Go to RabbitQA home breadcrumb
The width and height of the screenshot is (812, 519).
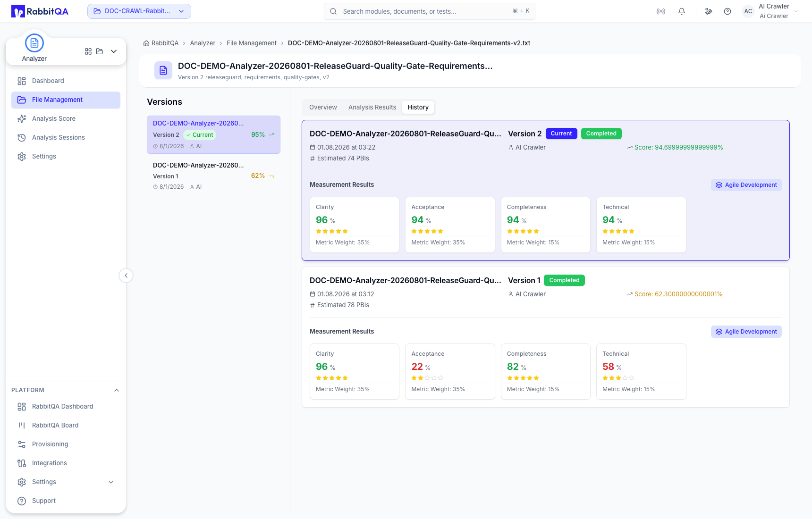[161, 43]
